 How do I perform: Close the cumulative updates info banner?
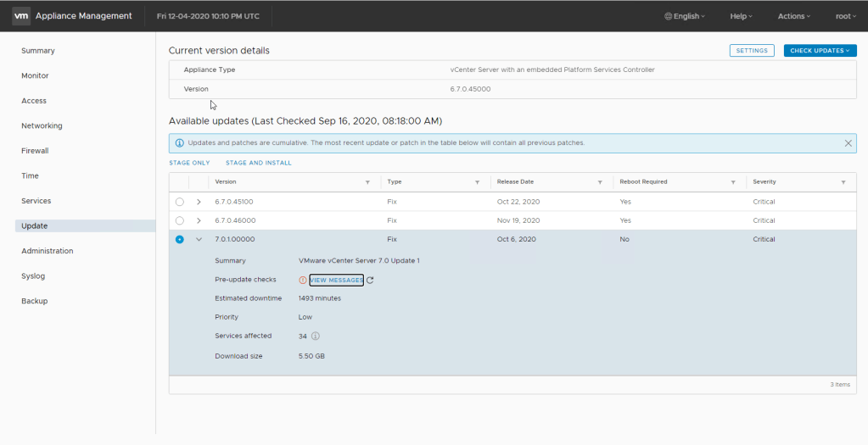[848, 143]
